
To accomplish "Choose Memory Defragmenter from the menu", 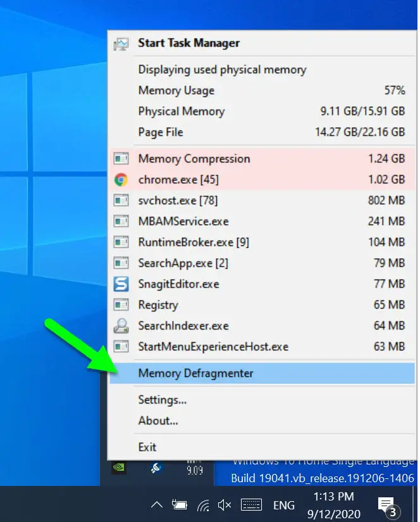I will point(262,373).
